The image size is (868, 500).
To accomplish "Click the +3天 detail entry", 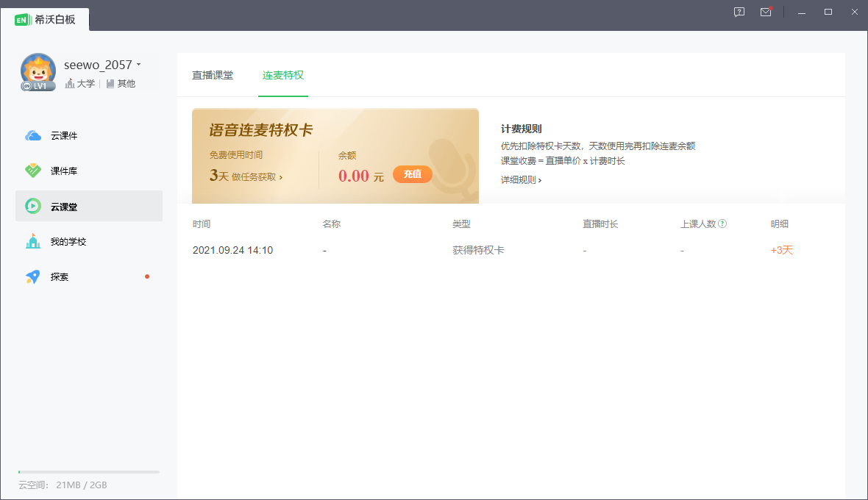I will pyautogui.click(x=781, y=250).
